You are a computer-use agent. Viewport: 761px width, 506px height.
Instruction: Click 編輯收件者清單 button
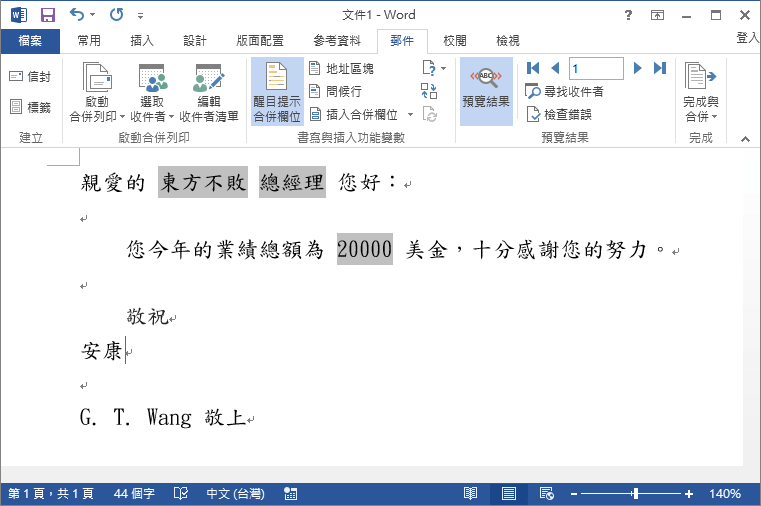209,93
